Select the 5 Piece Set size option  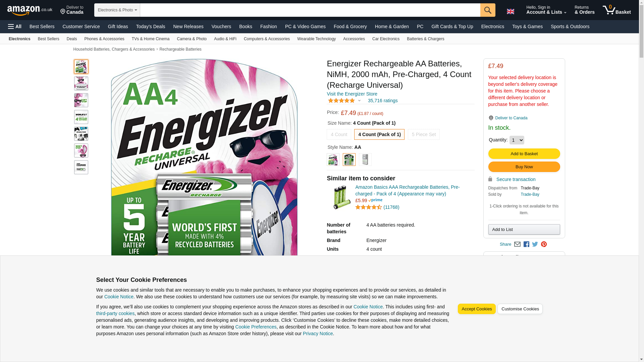pyautogui.click(x=424, y=134)
